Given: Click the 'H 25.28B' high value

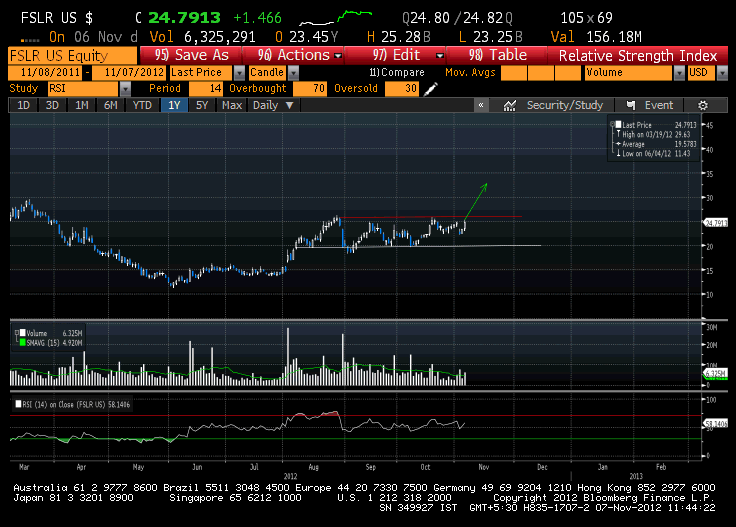Looking at the screenshot, I should point(399,37).
